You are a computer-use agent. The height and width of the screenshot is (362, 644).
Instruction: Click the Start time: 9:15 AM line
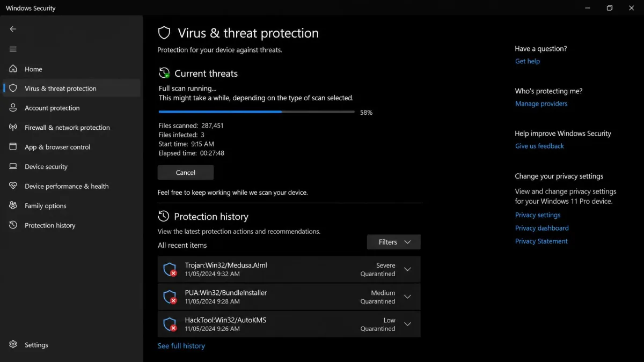pyautogui.click(x=186, y=144)
